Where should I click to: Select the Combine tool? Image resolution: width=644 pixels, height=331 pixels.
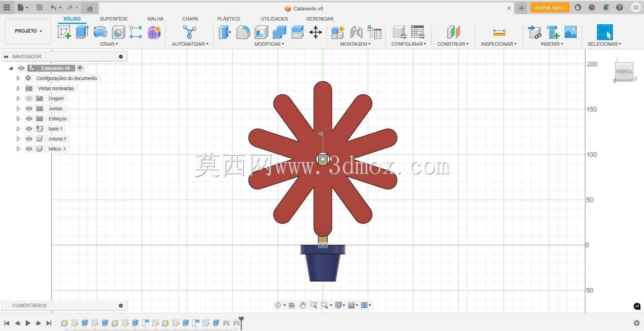[x=279, y=32]
